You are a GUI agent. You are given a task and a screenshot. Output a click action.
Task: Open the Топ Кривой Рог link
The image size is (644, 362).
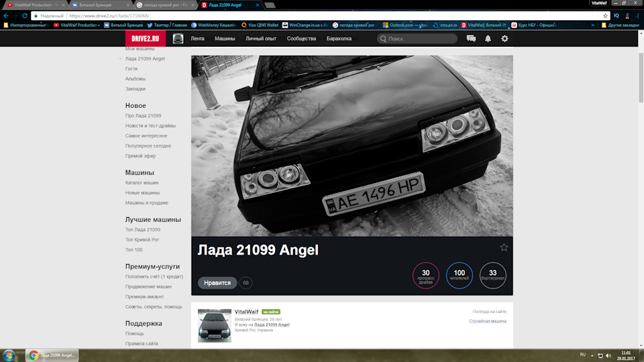[x=142, y=240]
